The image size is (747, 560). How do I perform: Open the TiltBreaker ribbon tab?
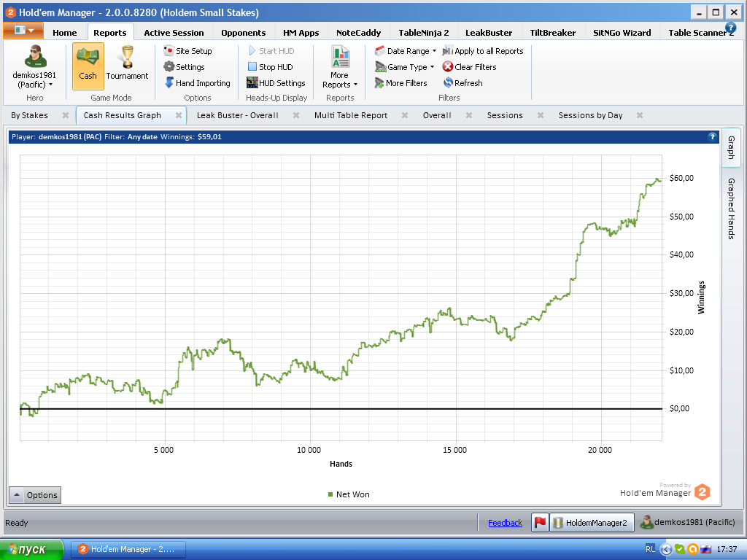pos(553,32)
